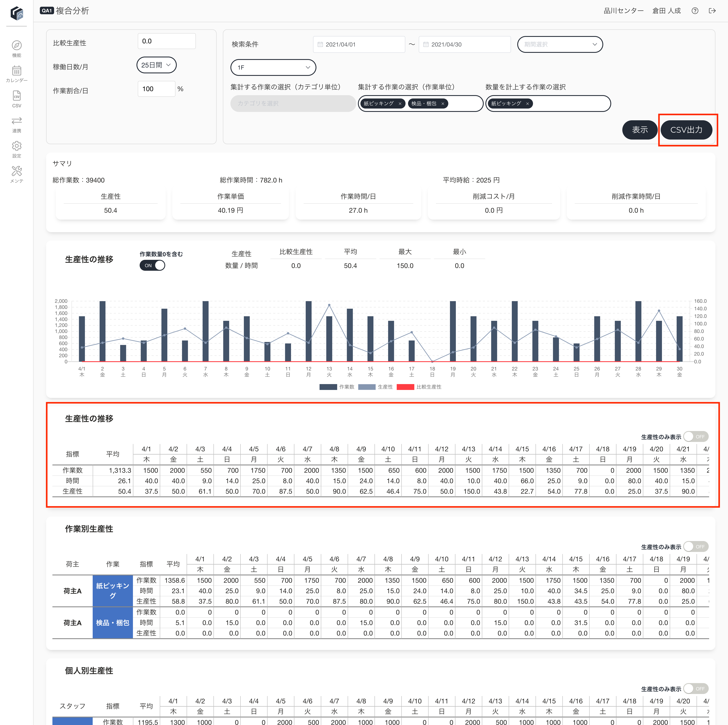The image size is (728, 725).
Task: Click the logout icon at top right
Action: pos(712,11)
